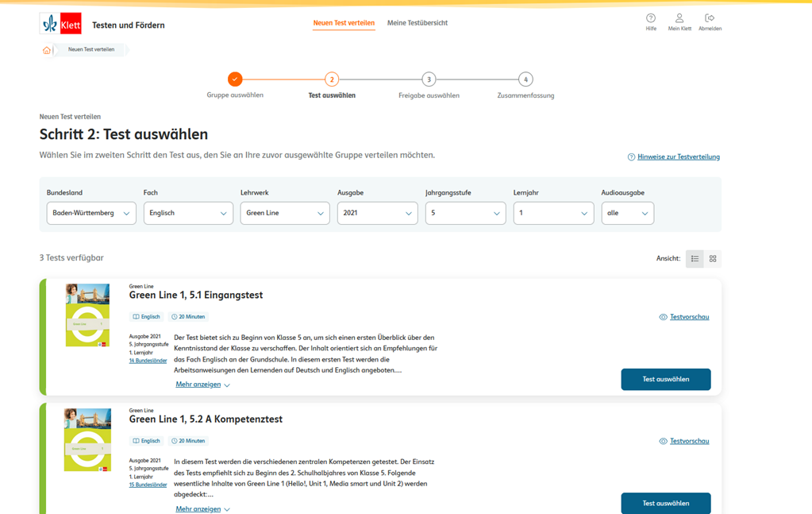Open the Lehrwerk dropdown showing Green Line
This screenshot has width=812, height=514.
[285, 213]
